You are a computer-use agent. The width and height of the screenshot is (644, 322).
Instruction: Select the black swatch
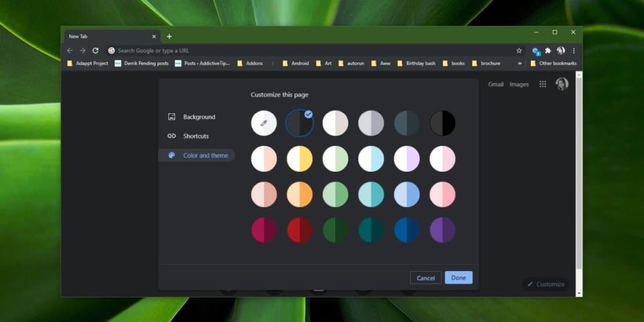tap(443, 123)
